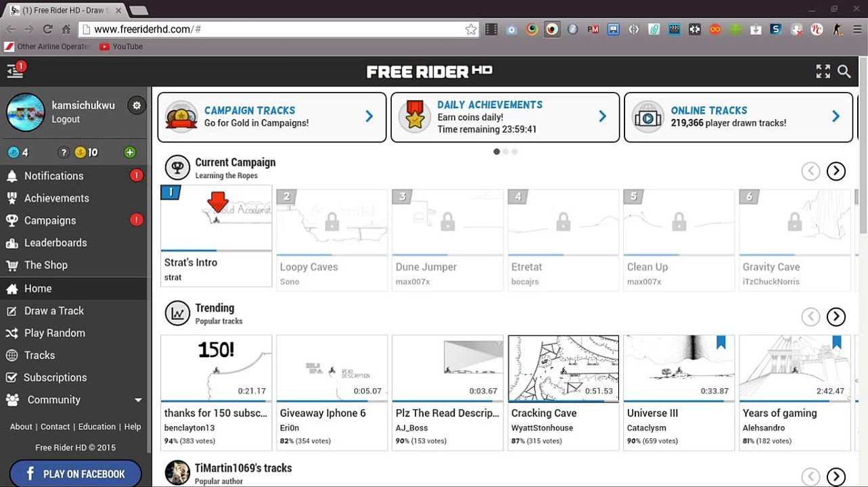Screen dimensions: 868x487
Task: Open Campaigns in sidebar
Action: (74, 221)
